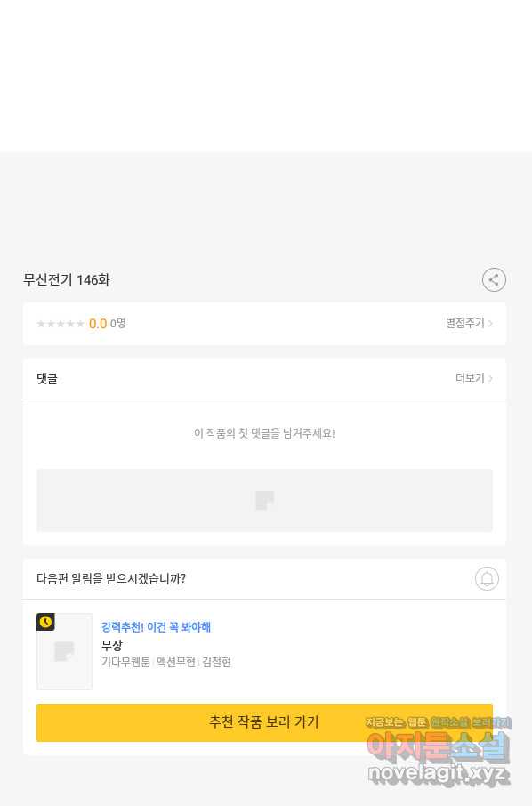Click the 다음편 알림을 받으시겠습니까? text

click(x=111, y=579)
